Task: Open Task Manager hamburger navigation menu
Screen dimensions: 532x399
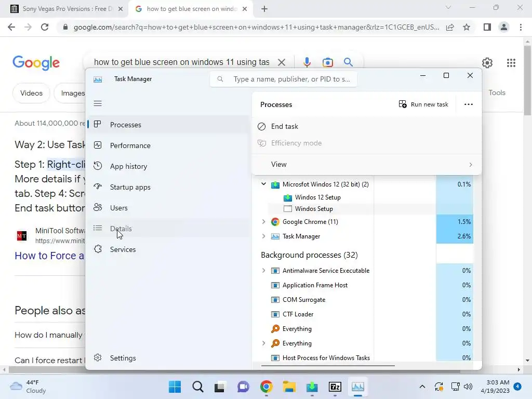Action: pyautogui.click(x=98, y=103)
